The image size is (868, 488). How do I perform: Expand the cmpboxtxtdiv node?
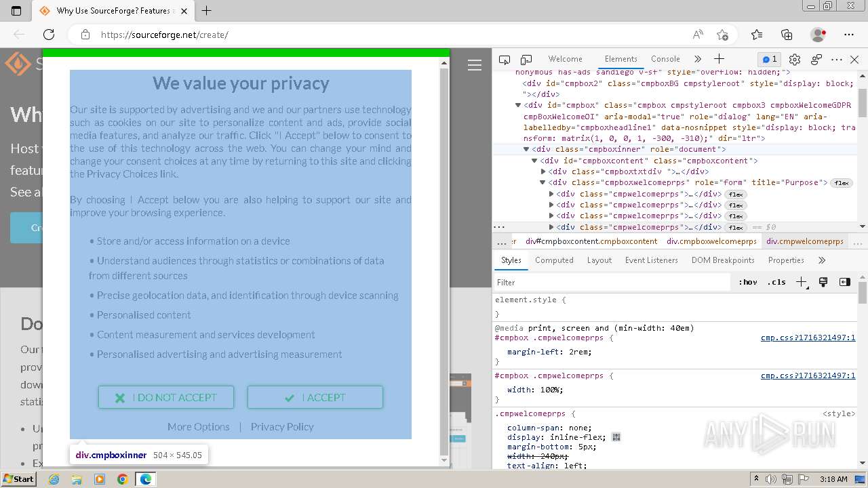point(543,171)
